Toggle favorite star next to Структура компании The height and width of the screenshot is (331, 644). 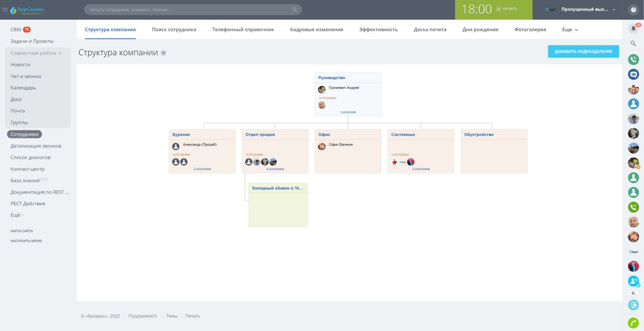tap(164, 53)
